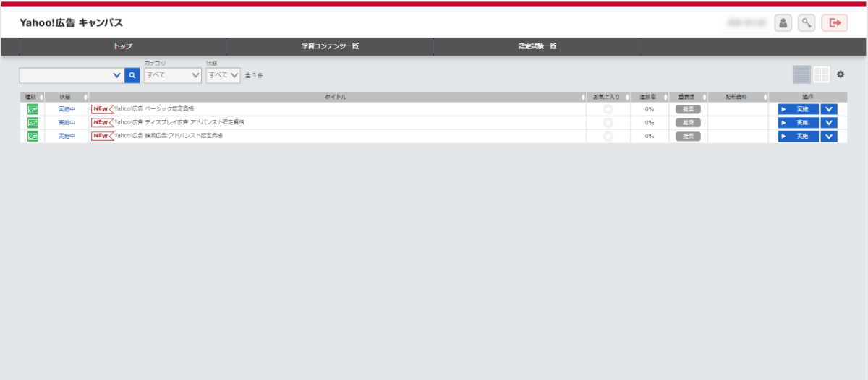Click the 全 3 件 result count
The image size is (868, 380).
(254, 75)
